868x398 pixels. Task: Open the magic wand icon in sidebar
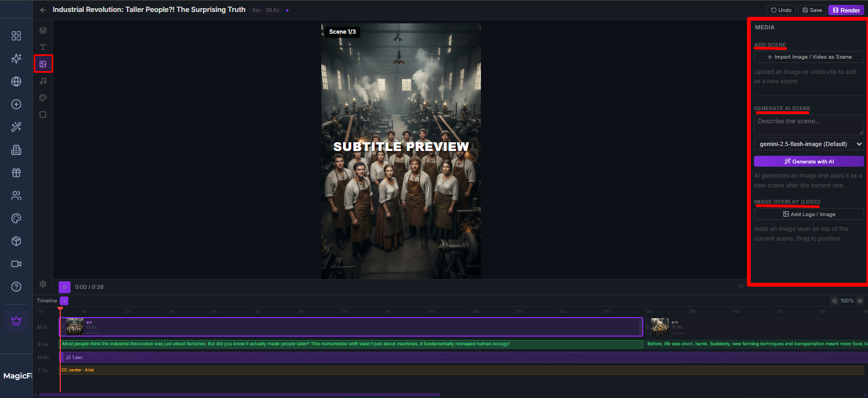(x=16, y=127)
